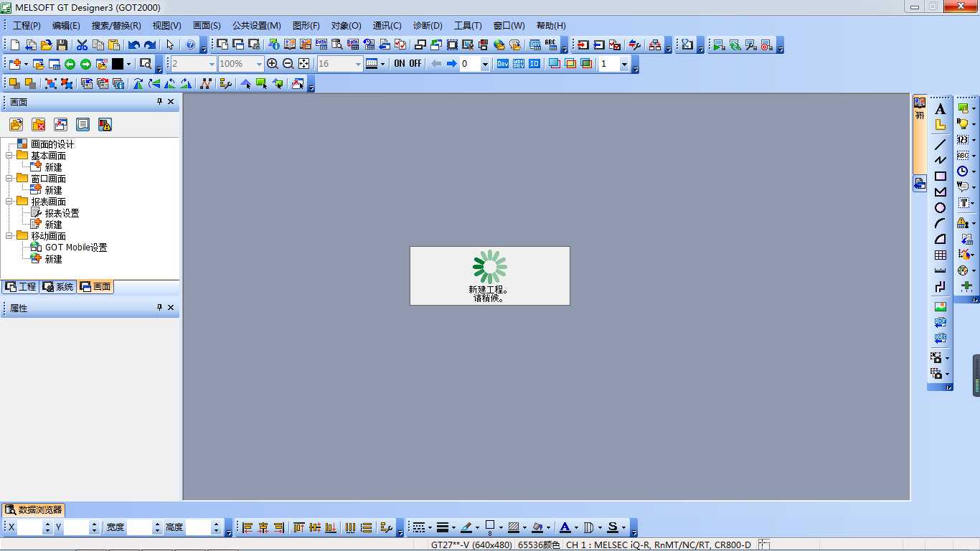Select GOT Mobile设置 in the tree
The width and height of the screenshot is (980, 551).
click(76, 248)
